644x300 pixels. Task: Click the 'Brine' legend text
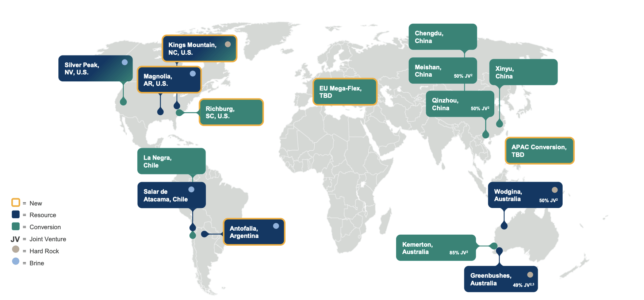point(37,263)
